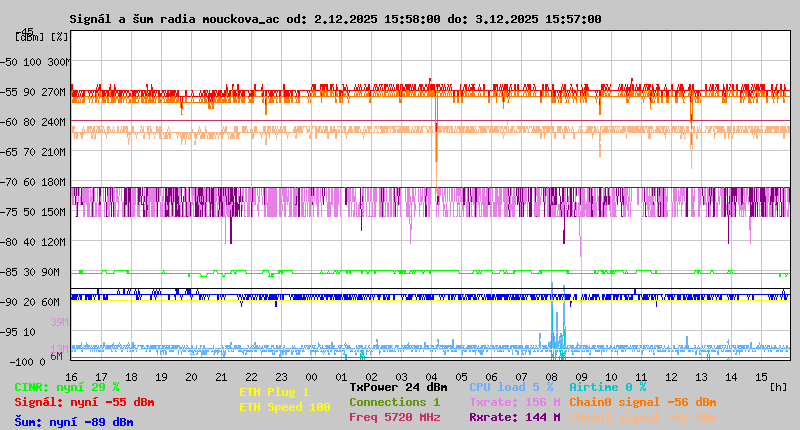Click the '08' hour tick on x-axis

(x=552, y=377)
